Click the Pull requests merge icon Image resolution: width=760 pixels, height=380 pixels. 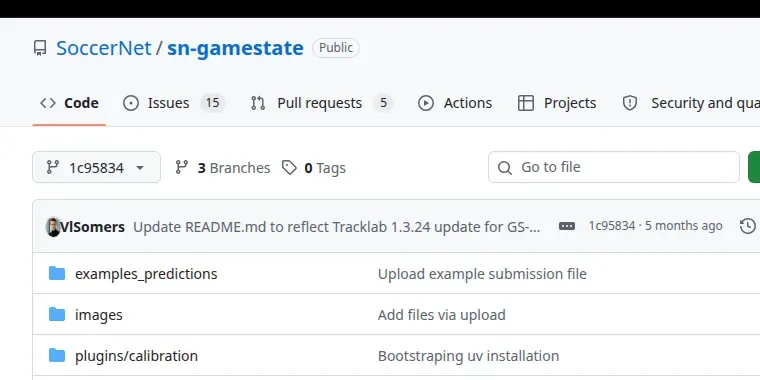click(258, 103)
